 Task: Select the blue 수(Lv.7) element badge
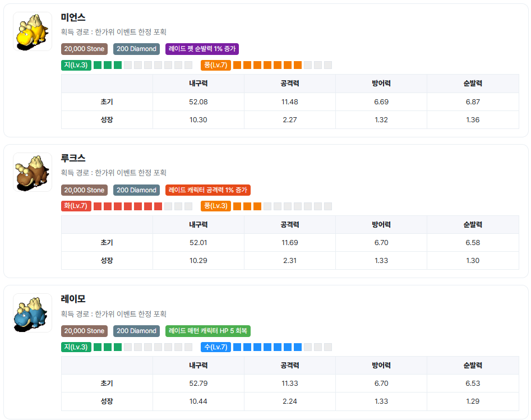[x=215, y=347]
